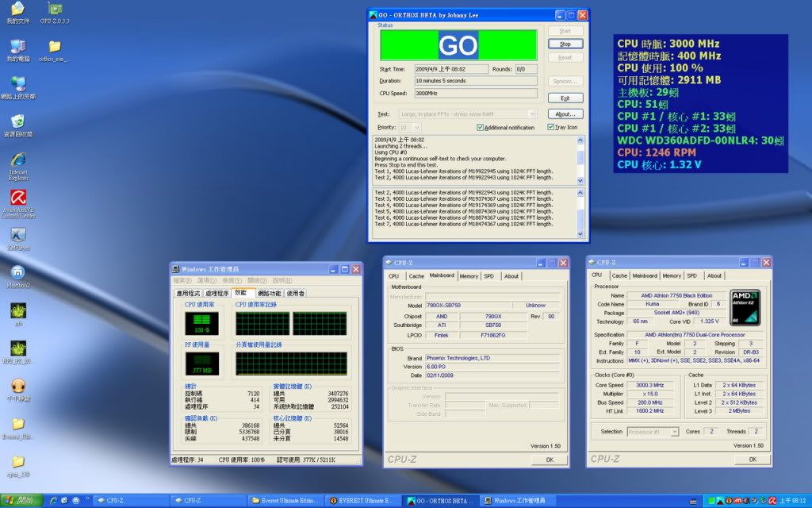Click the AMD Athlon X2 logo in CPU-Z

(747, 308)
